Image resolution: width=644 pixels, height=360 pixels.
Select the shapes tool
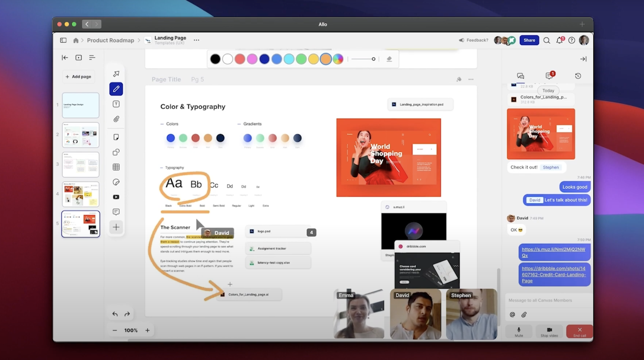(116, 152)
